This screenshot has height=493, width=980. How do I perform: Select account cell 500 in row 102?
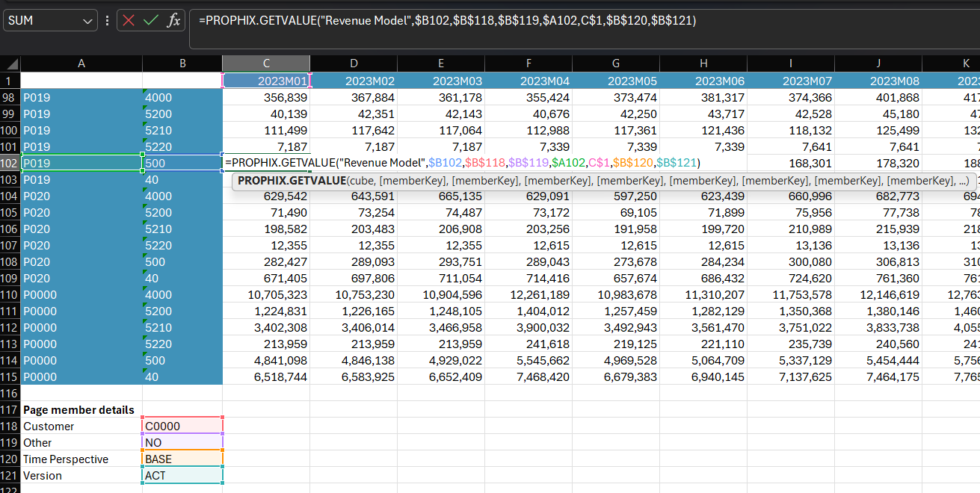coord(182,163)
